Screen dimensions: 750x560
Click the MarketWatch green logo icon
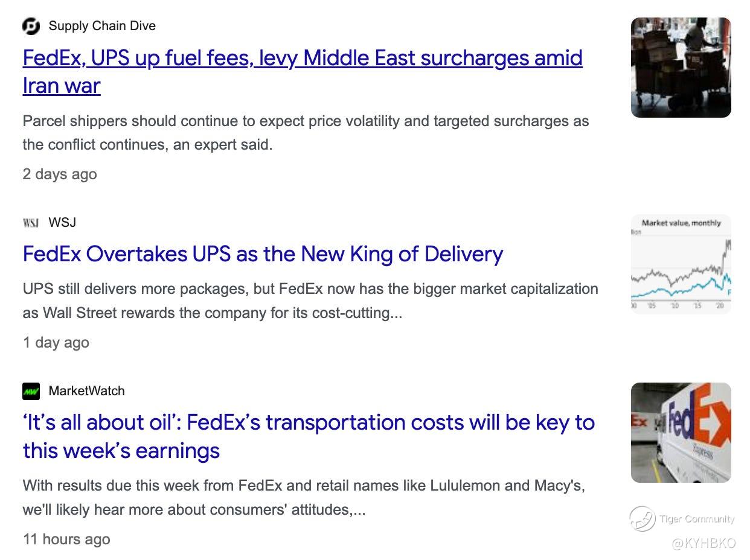pyautogui.click(x=31, y=391)
